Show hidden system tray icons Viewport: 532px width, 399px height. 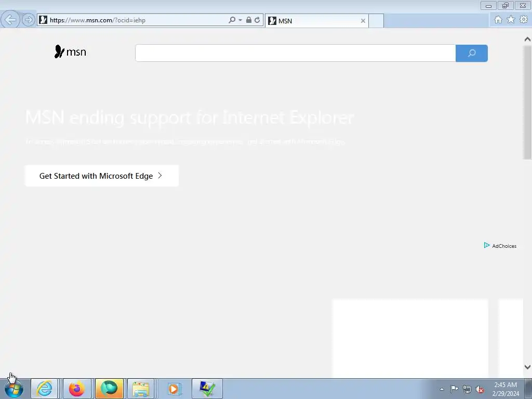pyautogui.click(x=442, y=389)
